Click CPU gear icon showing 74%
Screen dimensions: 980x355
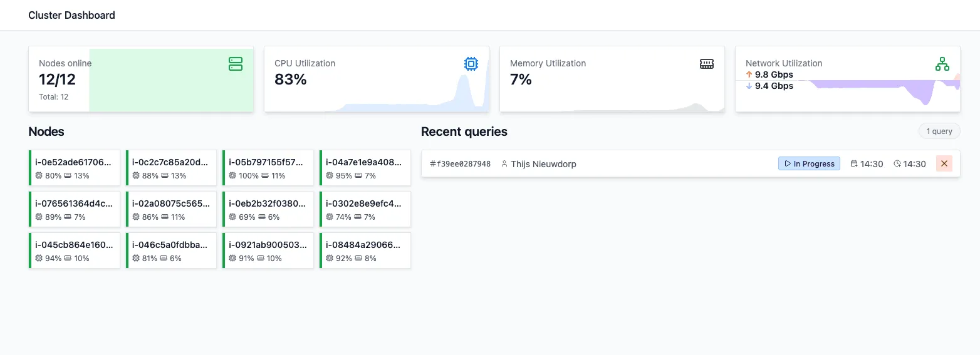(x=330, y=217)
